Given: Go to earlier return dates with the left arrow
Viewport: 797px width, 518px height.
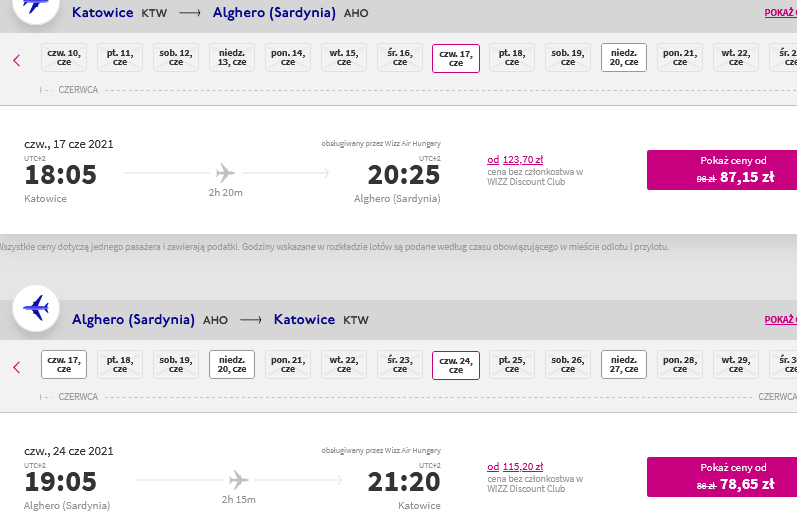Looking at the screenshot, I should (17, 367).
